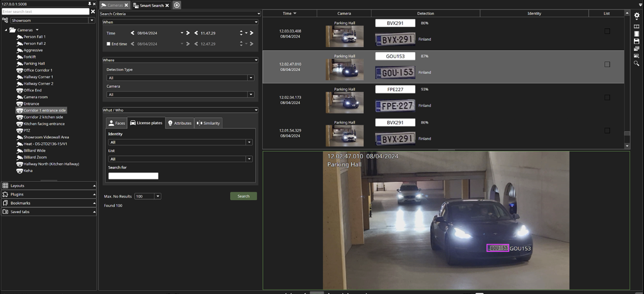Tick List checkbox for GOU153 result
This screenshot has height=294, width=644.
click(607, 64)
